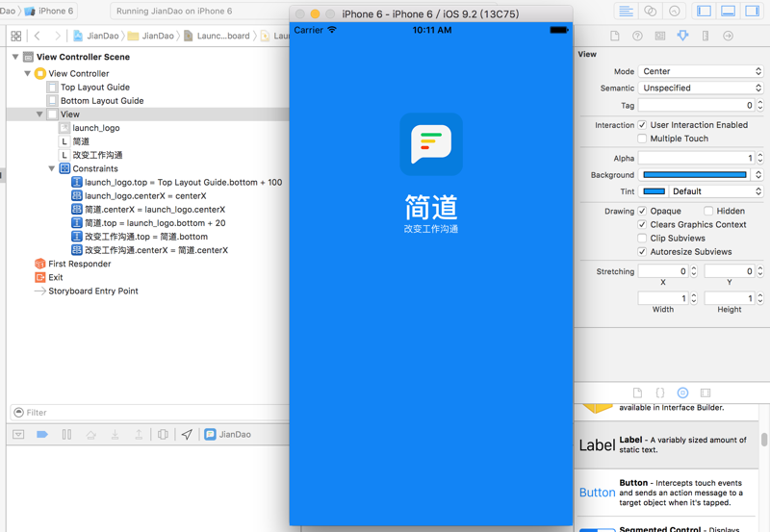Viewport: 770px width, 532px height.
Task: Open the Identity inspector
Action: [x=660, y=36]
